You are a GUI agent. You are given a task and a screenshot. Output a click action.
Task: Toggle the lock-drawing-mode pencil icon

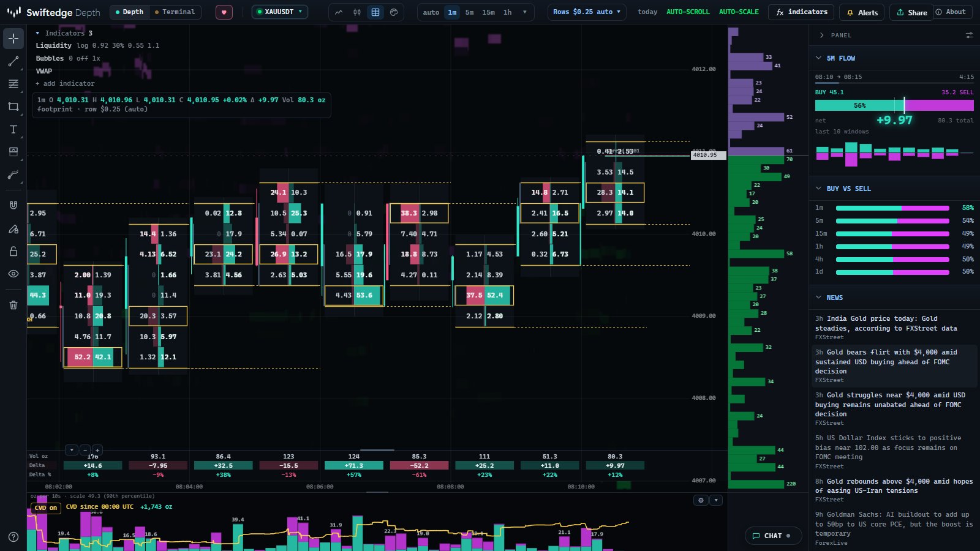[x=13, y=228]
